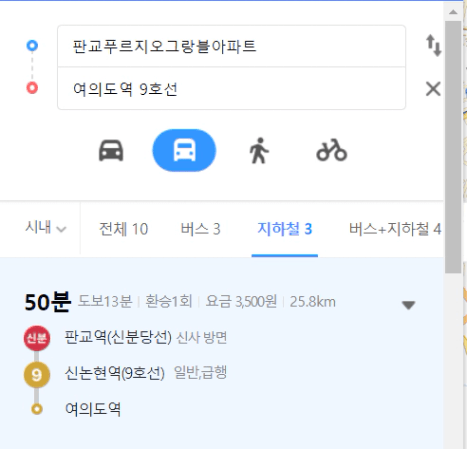Select the car driving directions icon
Screen dimensions: 467x449
[x=111, y=150]
